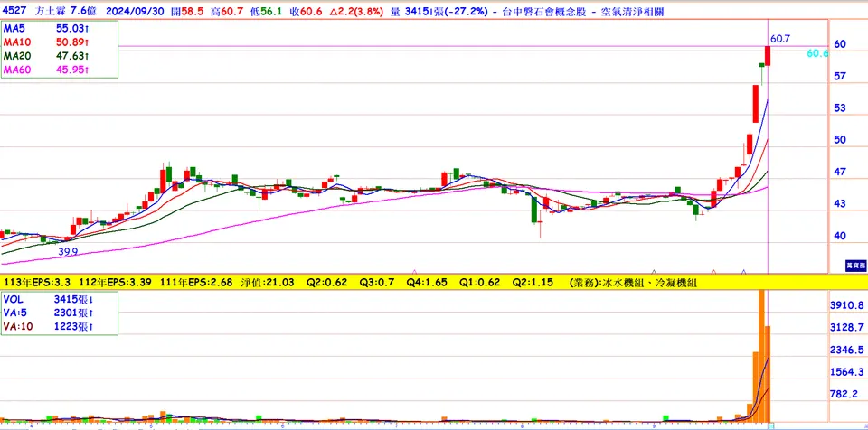Click the month 6 label on the time axis
The height and width of the screenshot is (430, 868).
[x=282, y=426]
